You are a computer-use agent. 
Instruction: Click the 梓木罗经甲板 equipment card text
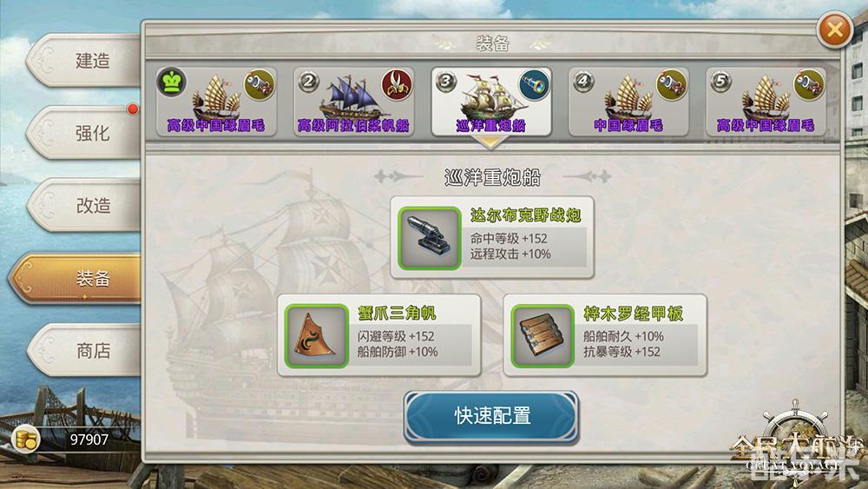pyautogui.click(x=634, y=314)
